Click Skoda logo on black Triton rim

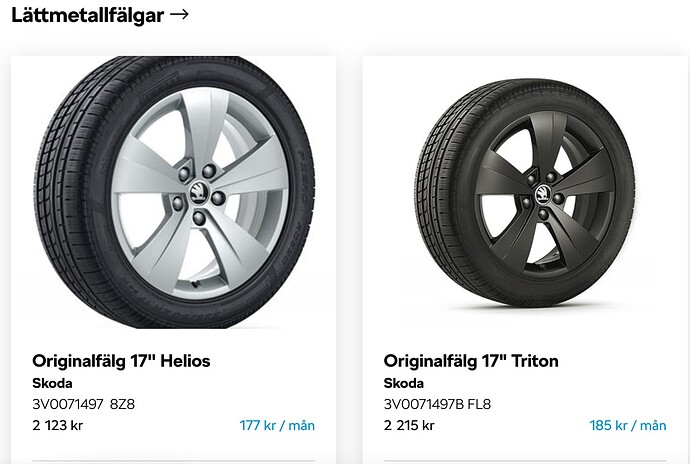coord(543,193)
